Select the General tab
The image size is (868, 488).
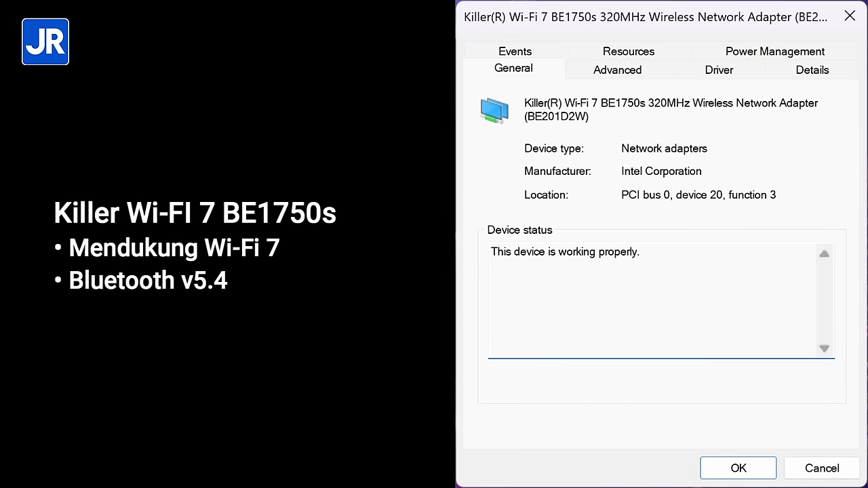coord(513,68)
